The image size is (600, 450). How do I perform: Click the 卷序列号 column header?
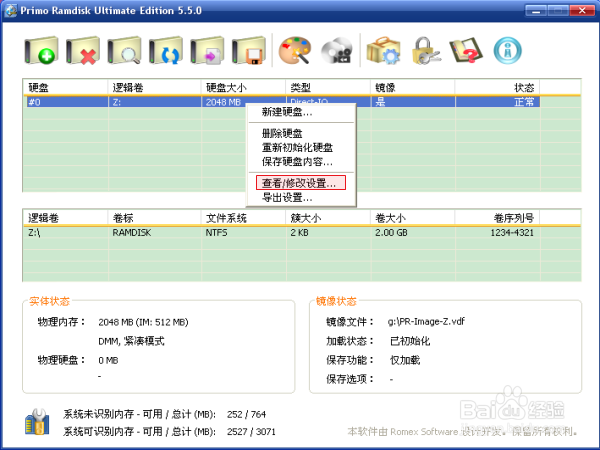coord(497,218)
